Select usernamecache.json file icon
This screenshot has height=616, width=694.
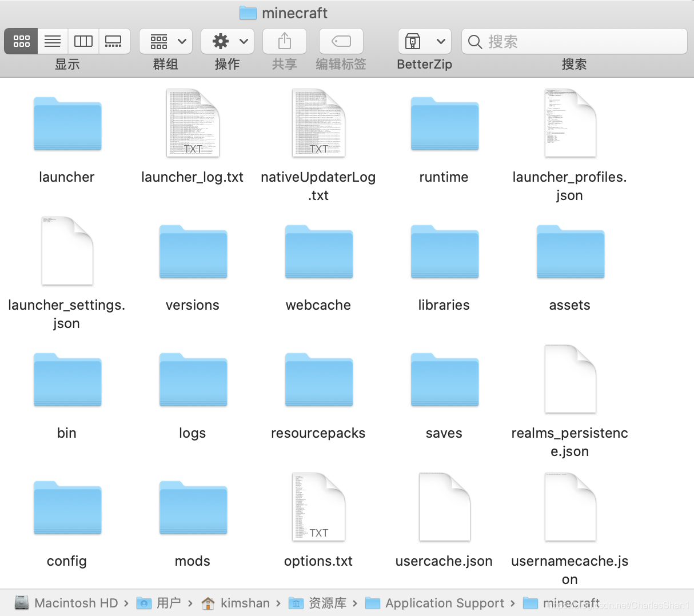(571, 507)
